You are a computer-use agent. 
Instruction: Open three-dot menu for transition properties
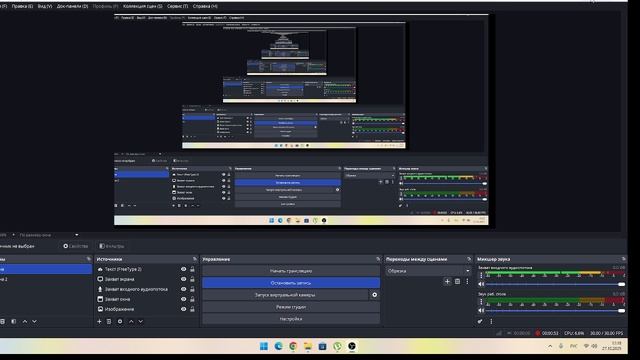click(x=467, y=281)
